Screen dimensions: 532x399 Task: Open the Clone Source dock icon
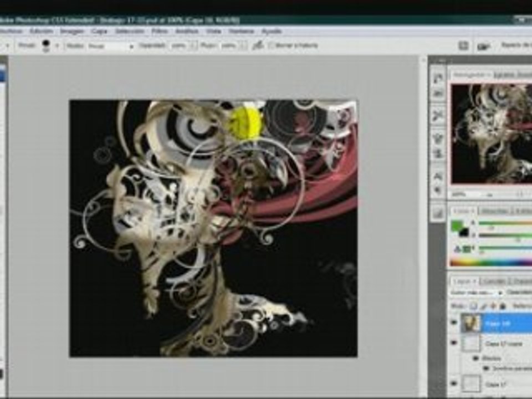tap(438, 154)
